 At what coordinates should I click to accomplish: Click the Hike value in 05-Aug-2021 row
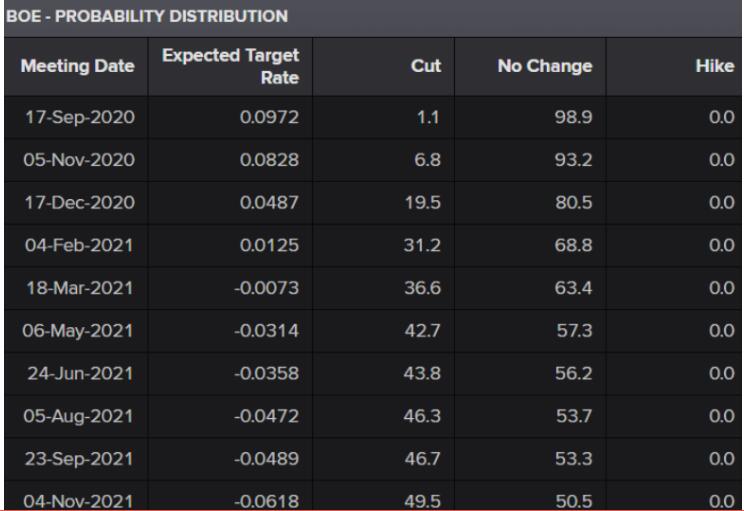coord(722,416)
